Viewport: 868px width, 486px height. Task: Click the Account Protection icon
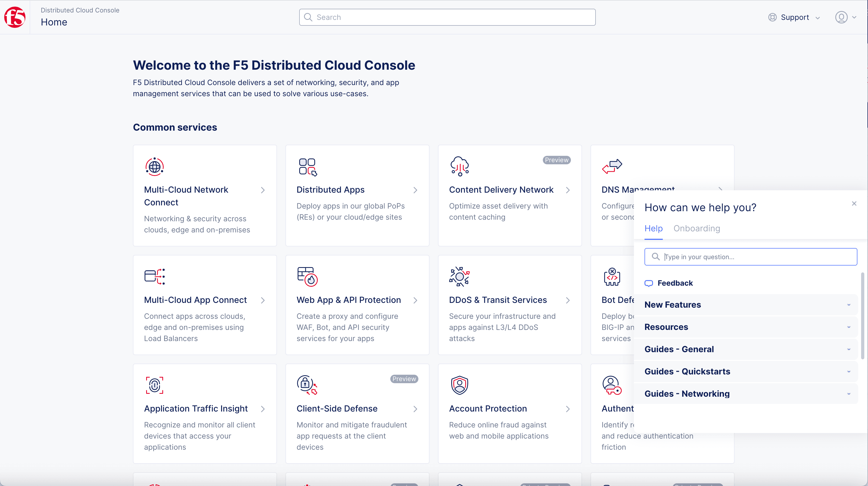tap(460, 385)
